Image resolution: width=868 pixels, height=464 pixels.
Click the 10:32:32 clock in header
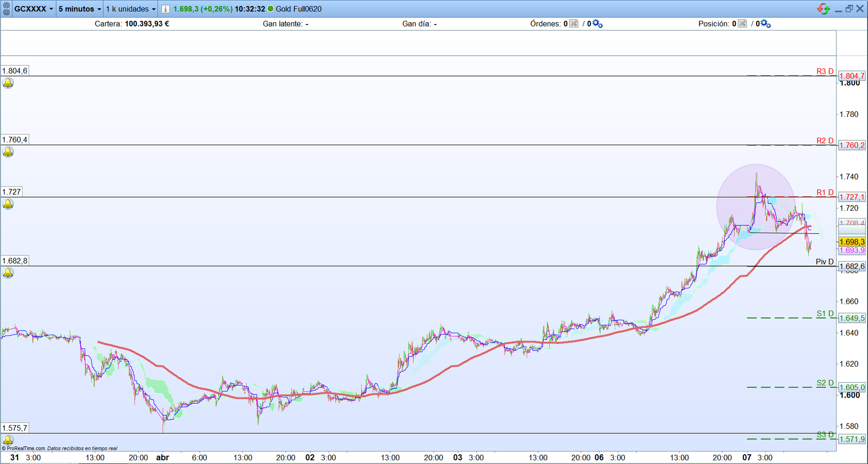click(x=250, y=9)
